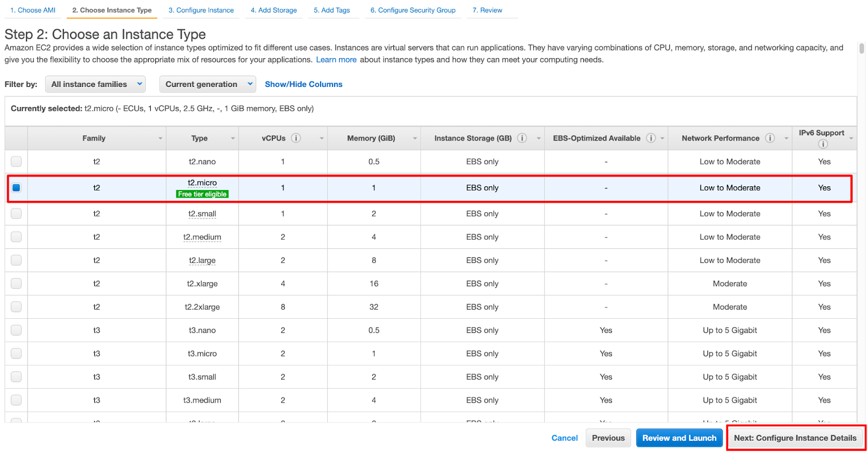The width and height of the screenshot is (868, 454).
Task: Select the t2.large instance checkbox
Action: (16, 260)
